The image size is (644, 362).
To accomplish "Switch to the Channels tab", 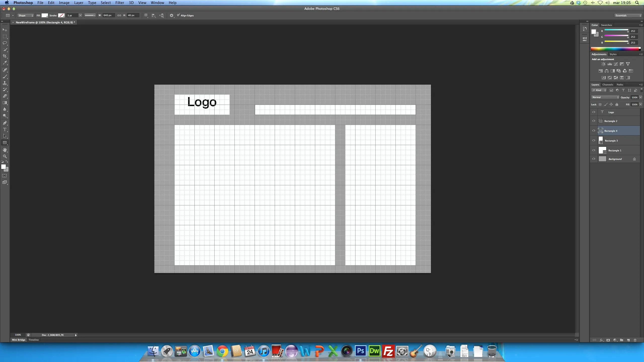I will click(x=608, y=85).
